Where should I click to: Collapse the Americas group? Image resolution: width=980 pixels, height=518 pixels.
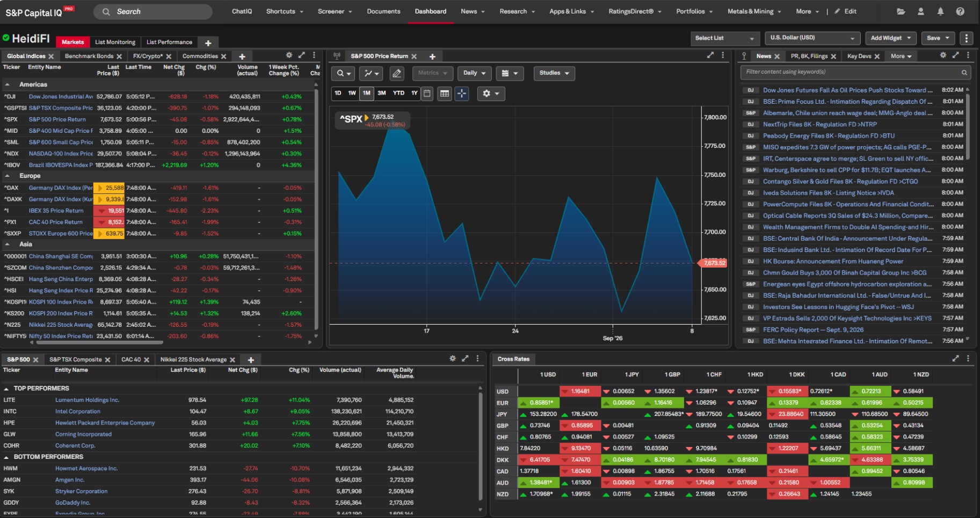(8, 85)
